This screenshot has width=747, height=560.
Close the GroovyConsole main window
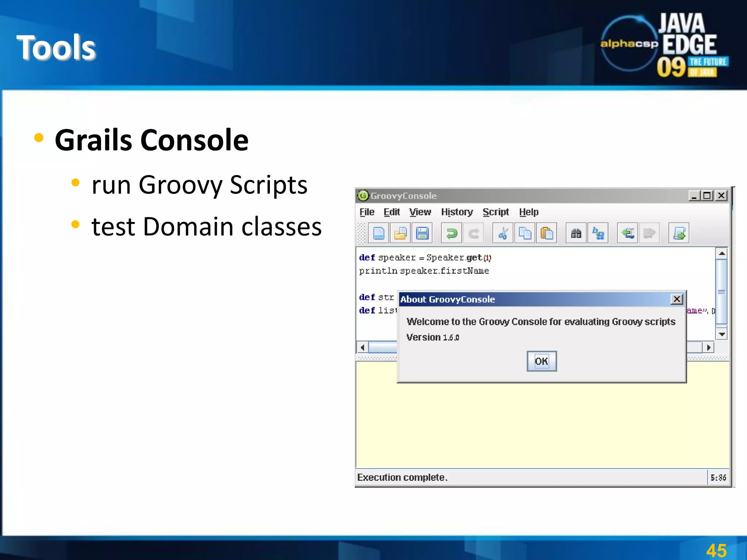(721, 196)
